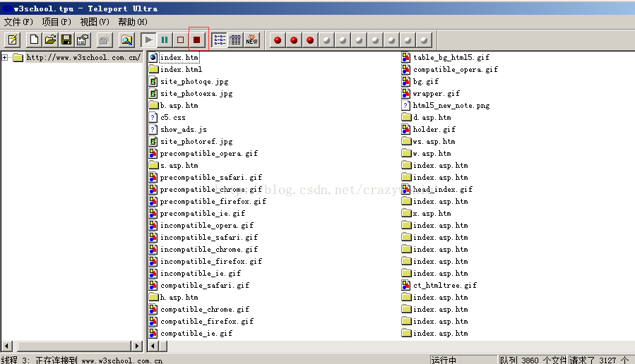Select precompatible_safari.gif file name
This screenshot has height=364, width=635.
pos(211,177)
